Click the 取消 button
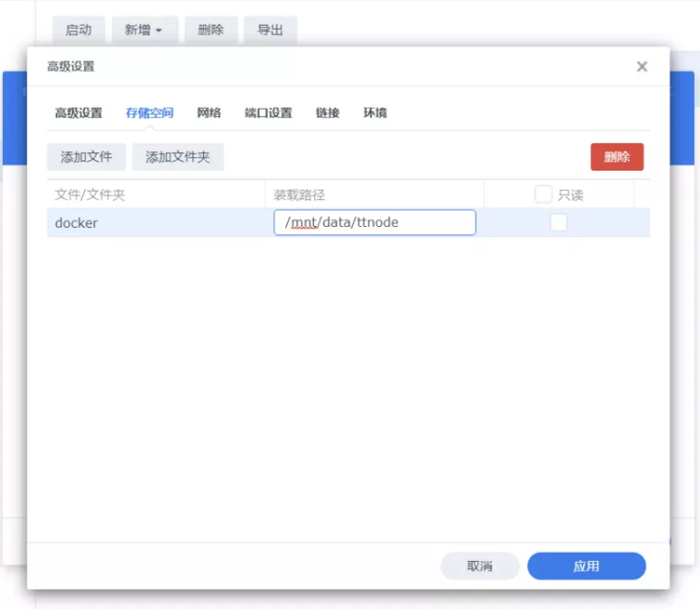The width and height of the screenshot is (700, 609). tap(479, 566)
